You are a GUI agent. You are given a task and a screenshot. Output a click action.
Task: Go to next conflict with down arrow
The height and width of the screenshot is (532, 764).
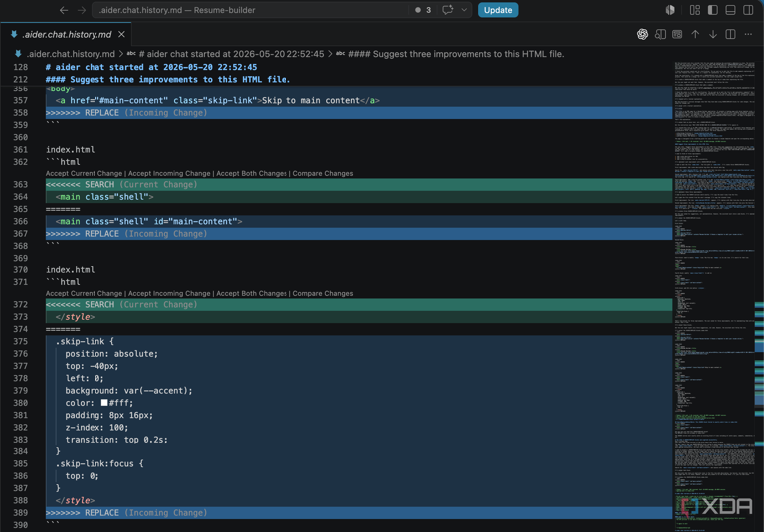coord(713,34)
